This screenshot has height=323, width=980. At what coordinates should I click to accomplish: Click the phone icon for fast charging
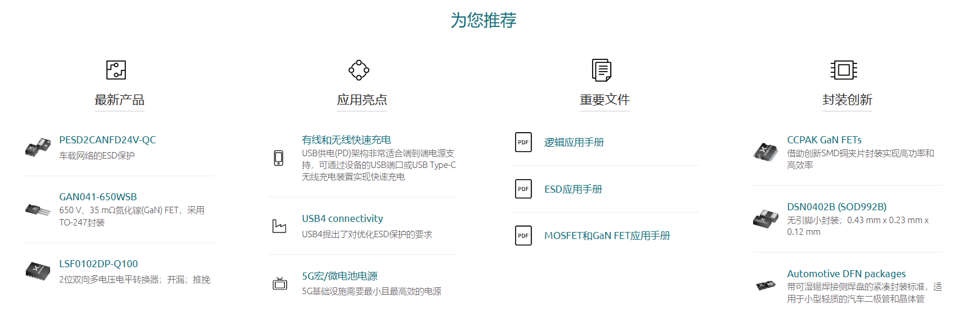279,158
